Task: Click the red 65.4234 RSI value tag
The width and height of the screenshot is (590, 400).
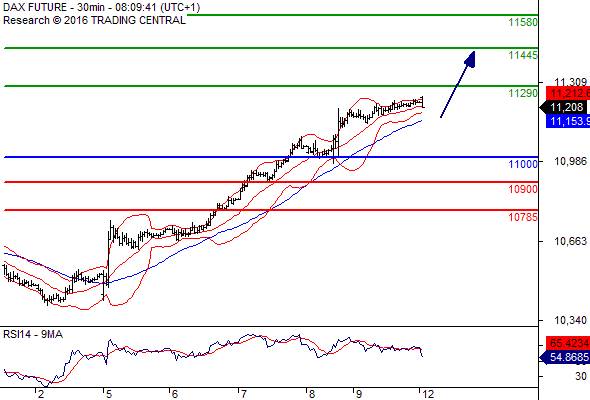Action: pos(568,343)
